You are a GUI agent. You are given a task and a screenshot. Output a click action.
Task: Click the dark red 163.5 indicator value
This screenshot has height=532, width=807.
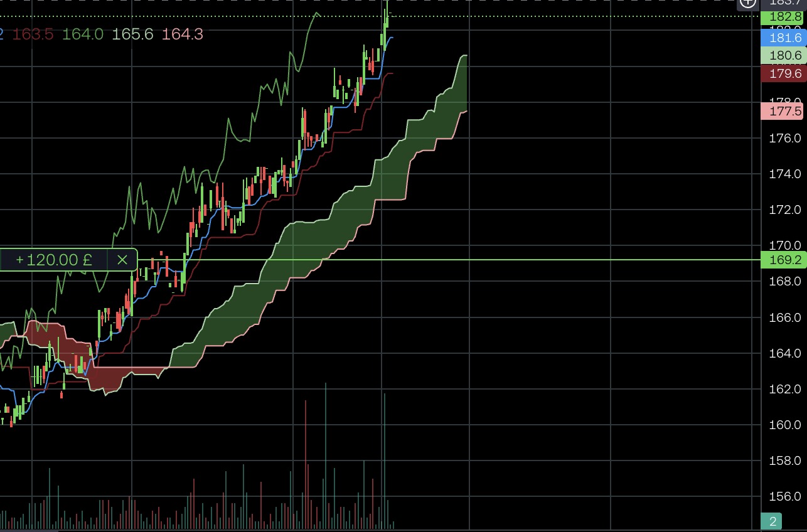pyautogui.click(x=33, y=35)
